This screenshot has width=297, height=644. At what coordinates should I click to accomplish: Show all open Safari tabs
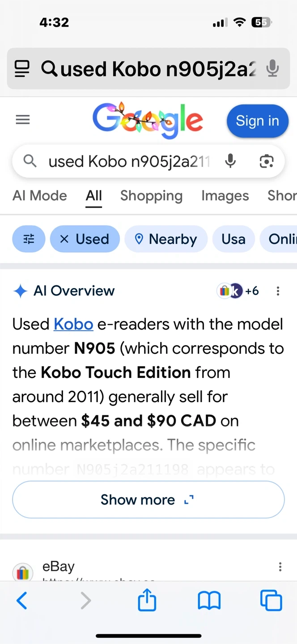pos(271,601)
